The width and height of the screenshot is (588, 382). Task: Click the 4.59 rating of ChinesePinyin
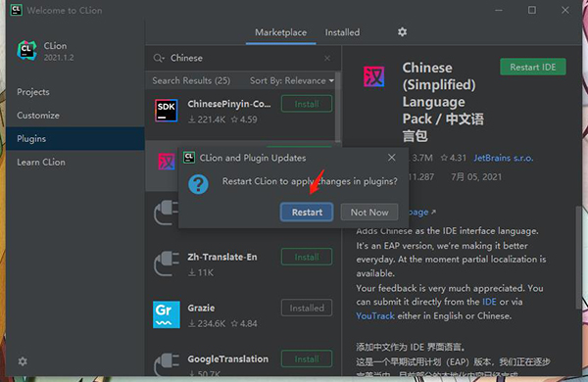[244, 119]
